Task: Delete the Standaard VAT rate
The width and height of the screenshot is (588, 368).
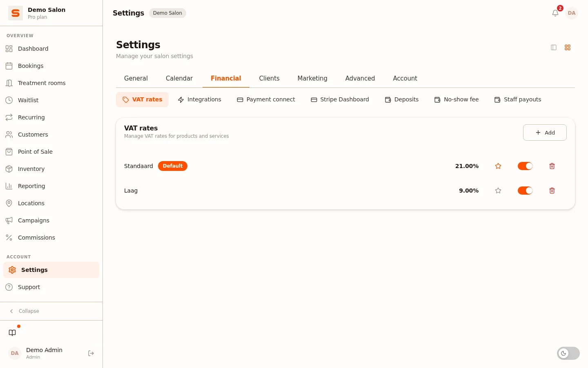Action: click(x=552, y=166)
